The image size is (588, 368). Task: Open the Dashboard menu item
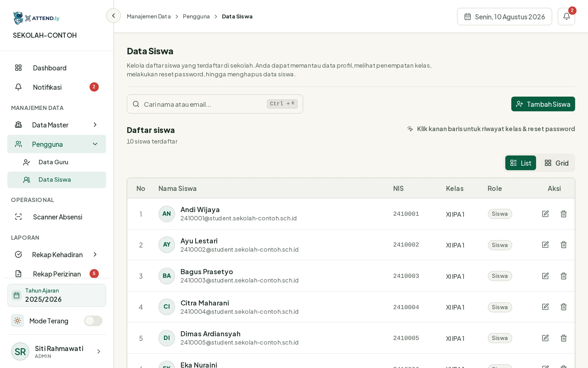click(57, 68)
